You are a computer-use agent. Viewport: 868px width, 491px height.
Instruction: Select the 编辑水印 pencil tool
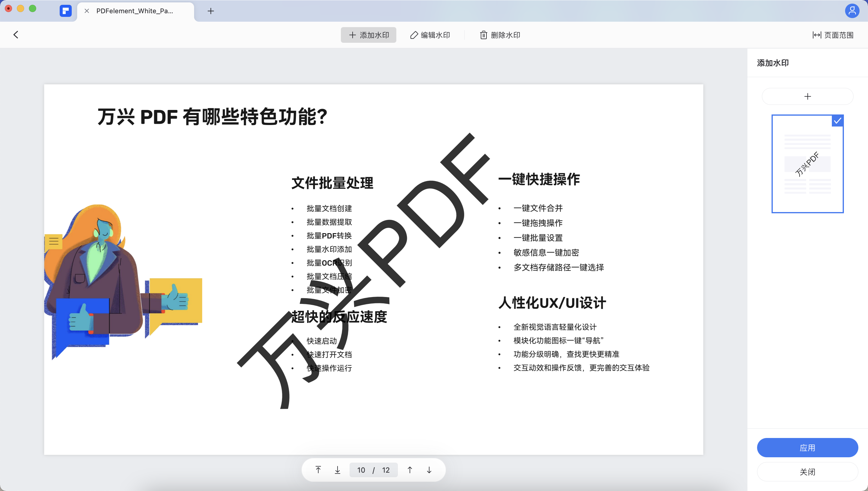[x=430, y=35]
